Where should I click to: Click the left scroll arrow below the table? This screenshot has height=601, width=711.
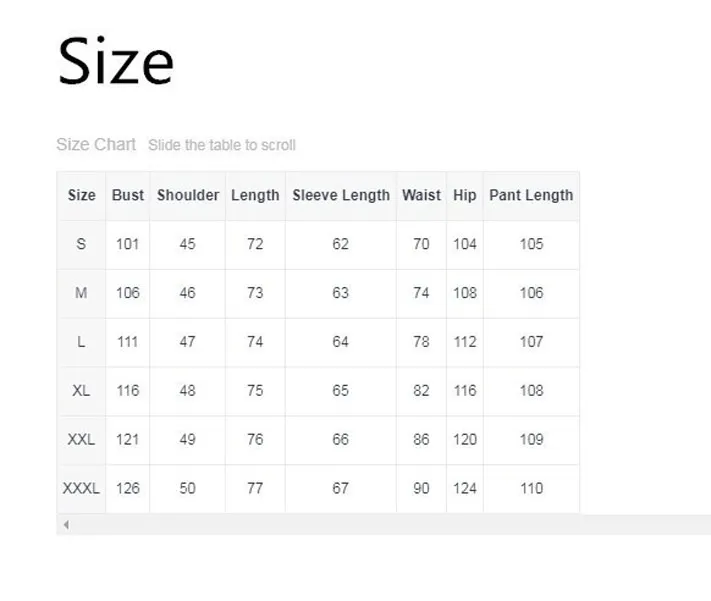(x=66, y=524)
